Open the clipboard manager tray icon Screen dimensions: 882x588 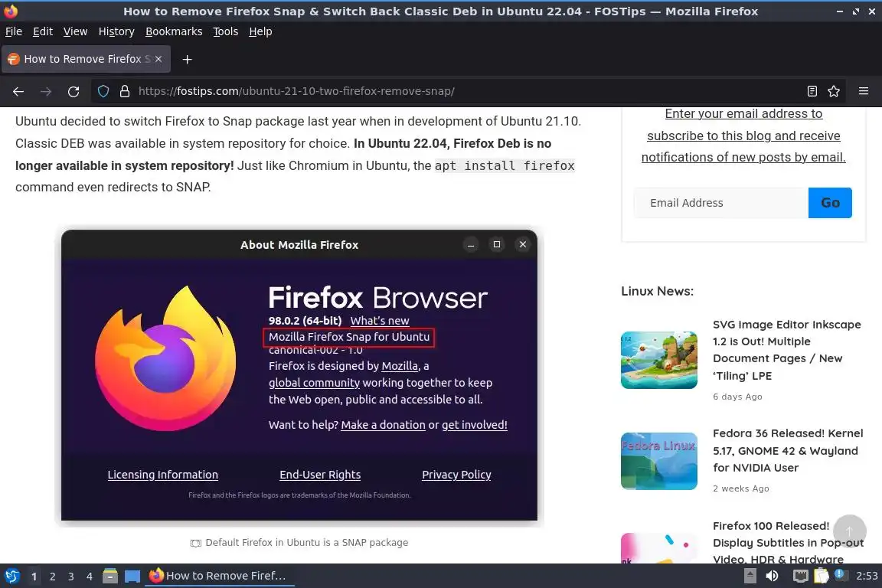click(822, 576)
